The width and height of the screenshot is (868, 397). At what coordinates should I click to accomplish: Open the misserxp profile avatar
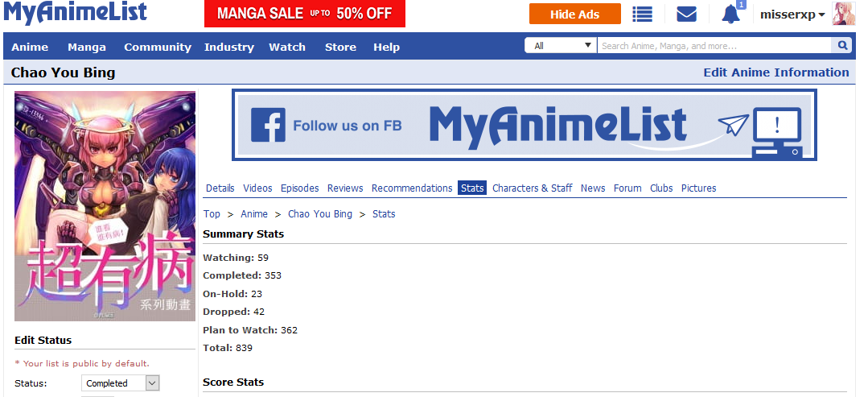tap(843, 14)
